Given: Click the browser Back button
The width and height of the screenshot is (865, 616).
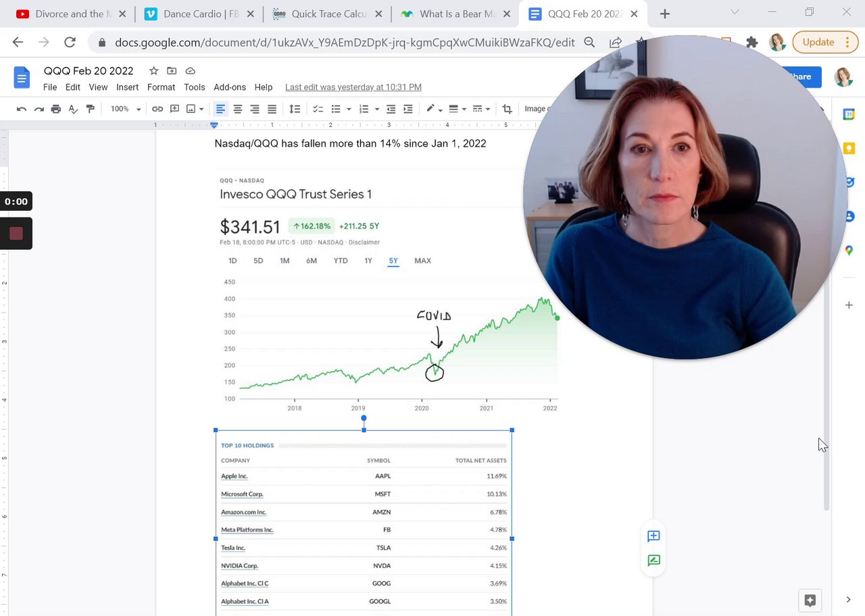Looking at the screenshot, I should pos(18,43).
